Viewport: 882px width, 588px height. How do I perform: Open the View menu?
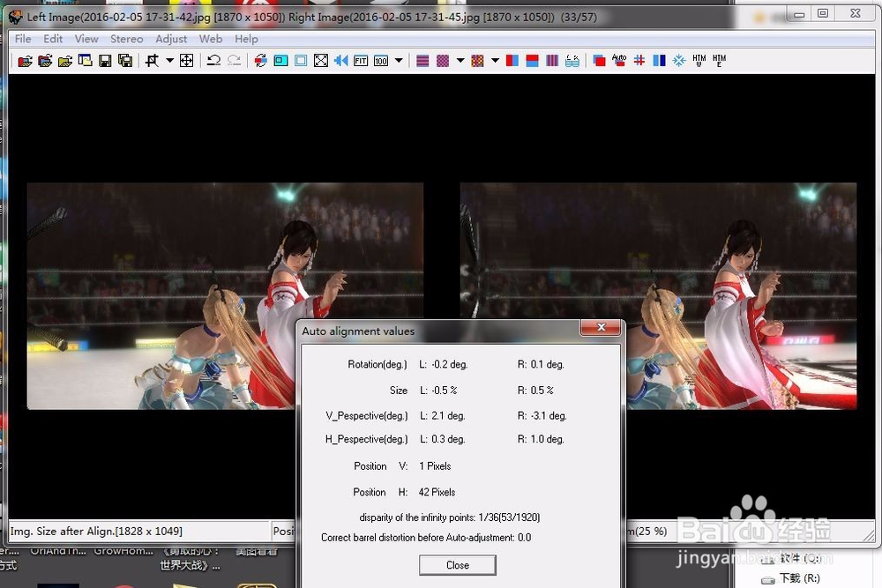point(86,39)
